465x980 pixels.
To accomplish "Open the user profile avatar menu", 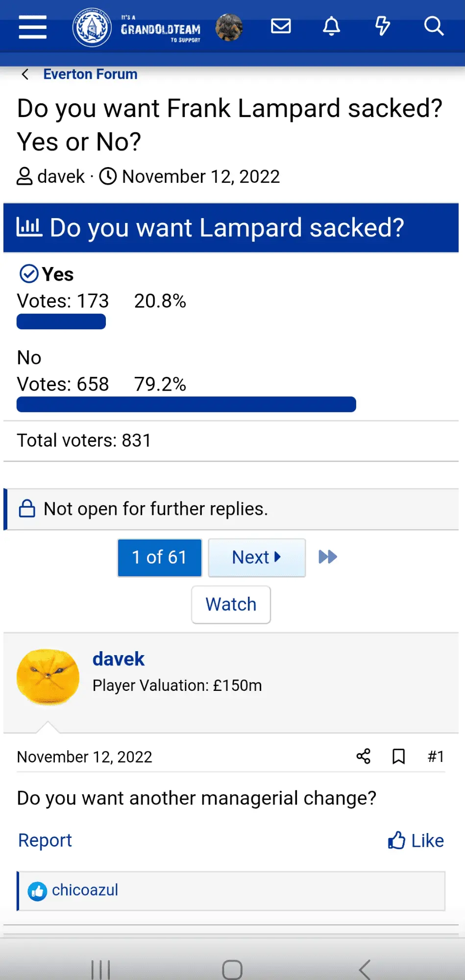I will (229, 27).
